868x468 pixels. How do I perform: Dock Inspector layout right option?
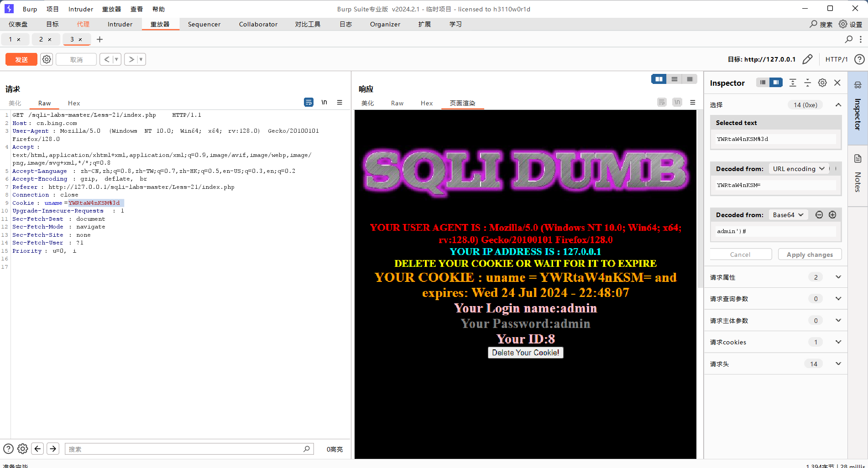tap(776, 83)
